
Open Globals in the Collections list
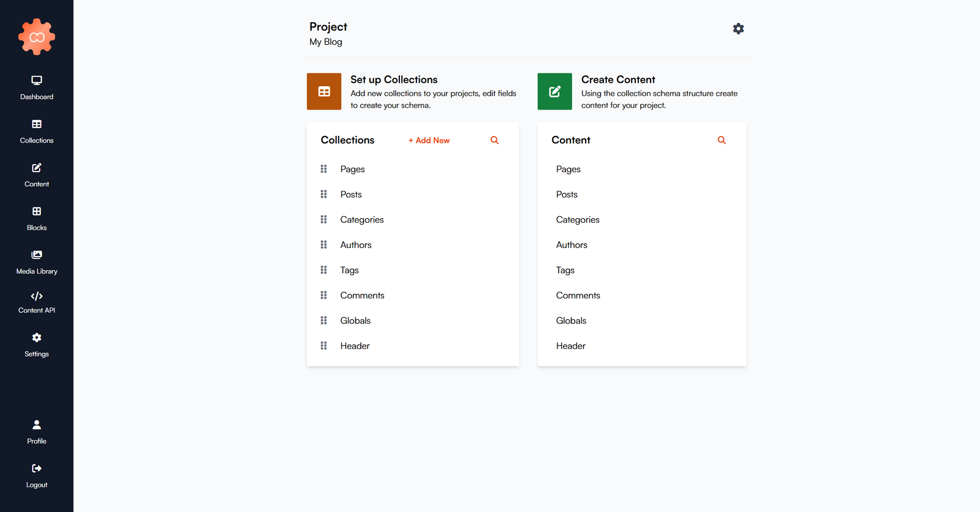click(355, 321)
